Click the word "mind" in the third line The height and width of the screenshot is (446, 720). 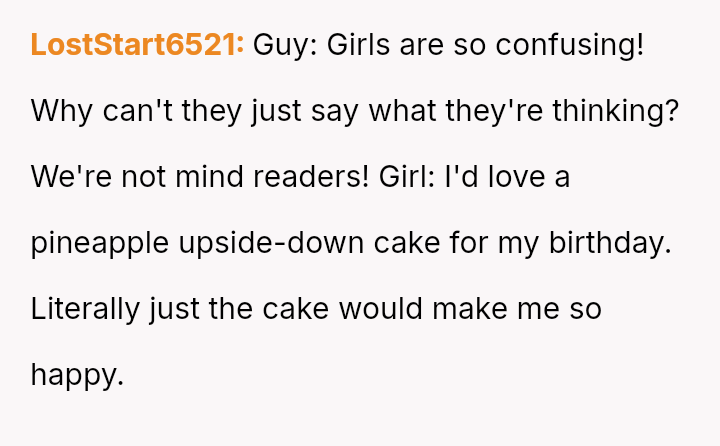click(x=209, y=176)
